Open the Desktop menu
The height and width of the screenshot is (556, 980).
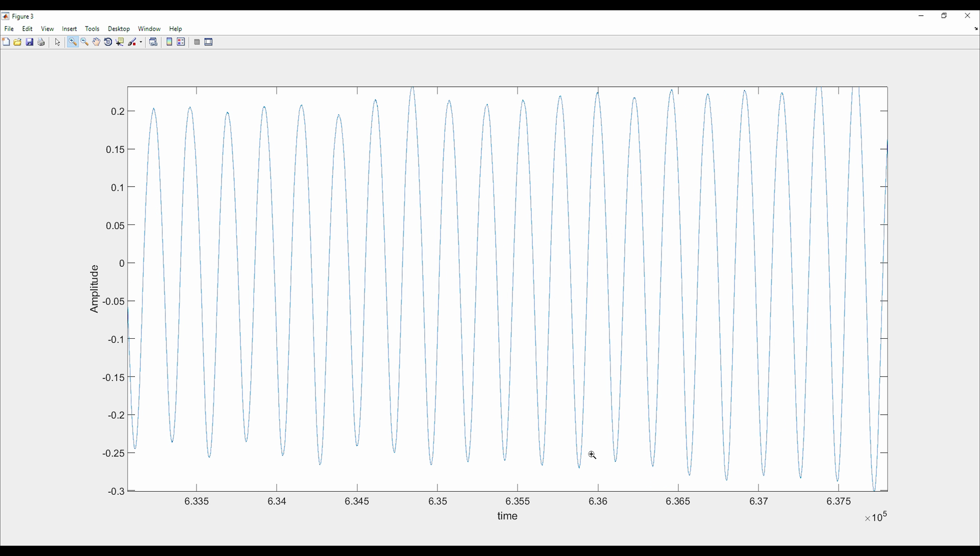pos(119,29)
